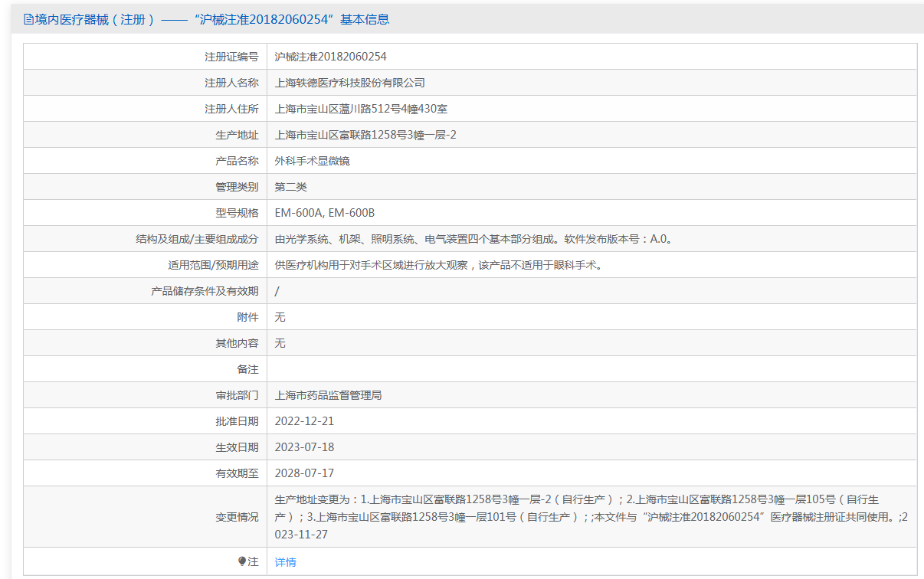Click registrant address 蕰川路512号4幢430室
The image size is (924, 579).
coord(361,109)
